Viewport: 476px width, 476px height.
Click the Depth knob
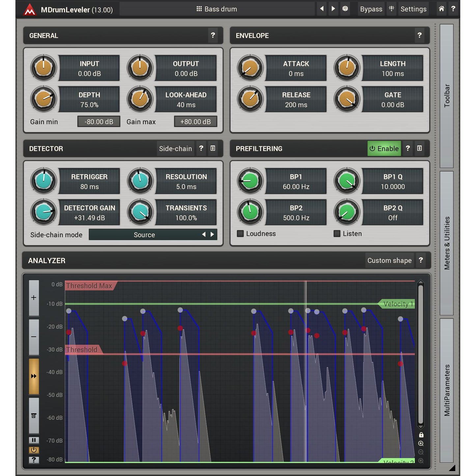43,99
